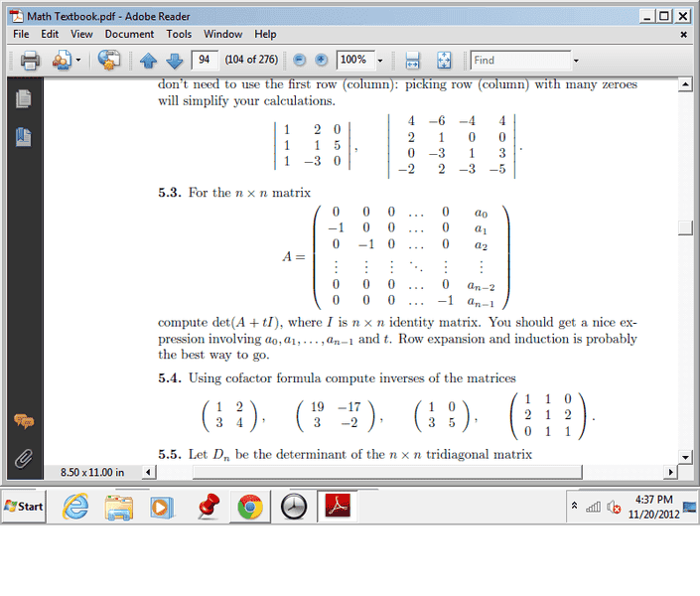Zoom out with the minus button
Image resolution: width=700 pixels, height=596 pixels.
[x=300, y=60]
